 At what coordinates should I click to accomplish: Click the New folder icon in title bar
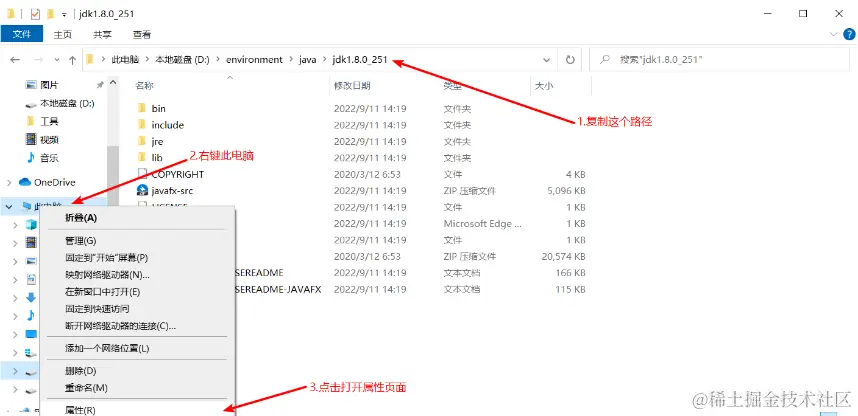51,14
